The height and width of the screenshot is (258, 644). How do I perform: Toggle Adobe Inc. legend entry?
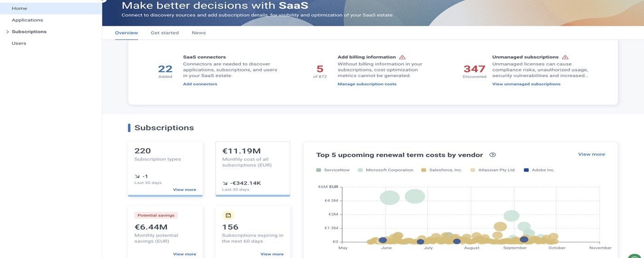[539, 170]
